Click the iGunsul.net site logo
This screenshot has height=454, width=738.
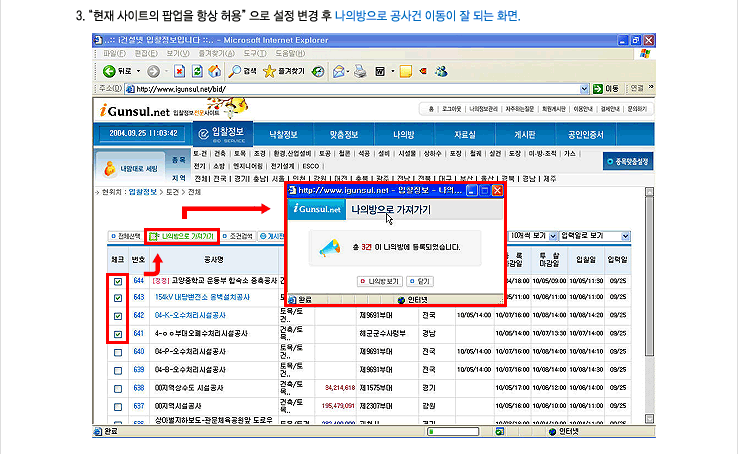point(135,111)
